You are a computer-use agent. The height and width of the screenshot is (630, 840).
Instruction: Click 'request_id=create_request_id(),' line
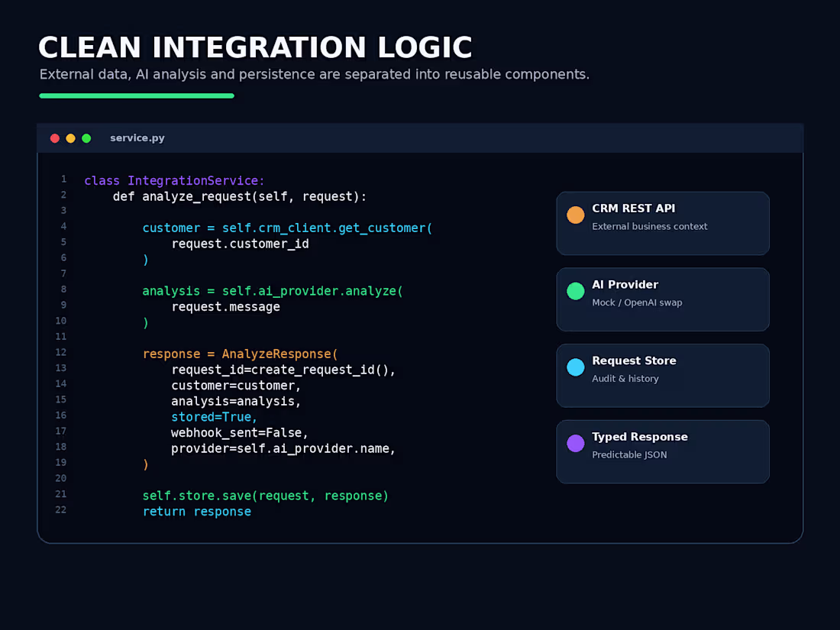pyautogui.click(x=283, y=370)
